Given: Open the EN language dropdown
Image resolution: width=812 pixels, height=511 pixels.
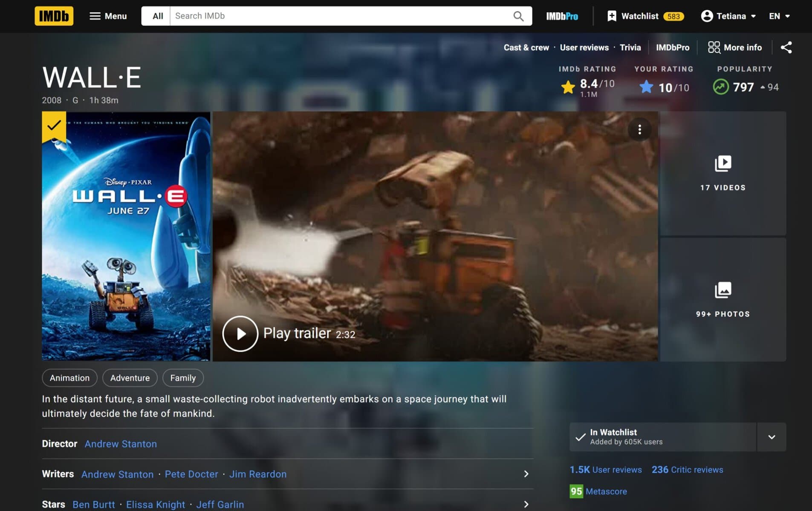Looking at the screenshot, I should (x=779, y=16).
